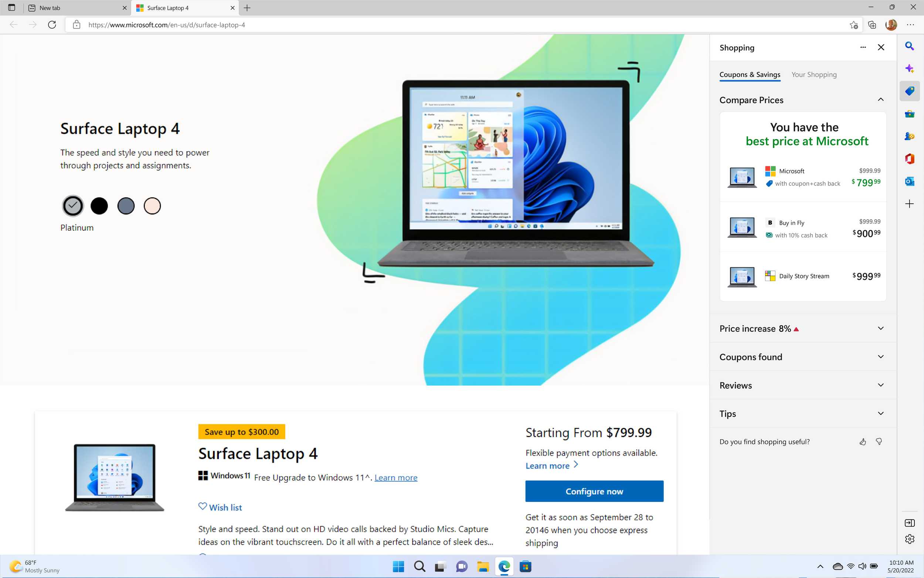Image resolution: width=924 pixels, height=578 pixels.
Task: Click the user profile avatar
Action: pyautogui.click(x=891, y=25)
